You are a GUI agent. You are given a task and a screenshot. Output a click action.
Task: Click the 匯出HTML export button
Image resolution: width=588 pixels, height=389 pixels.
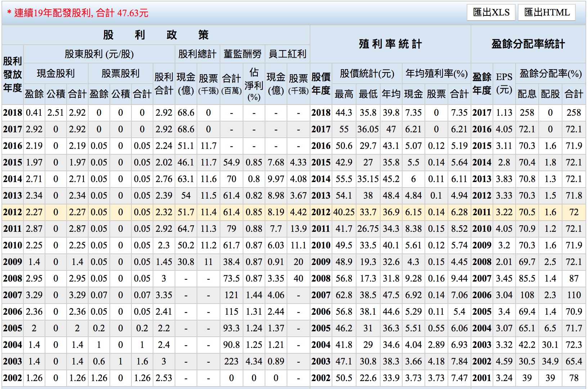pos(547,13)
